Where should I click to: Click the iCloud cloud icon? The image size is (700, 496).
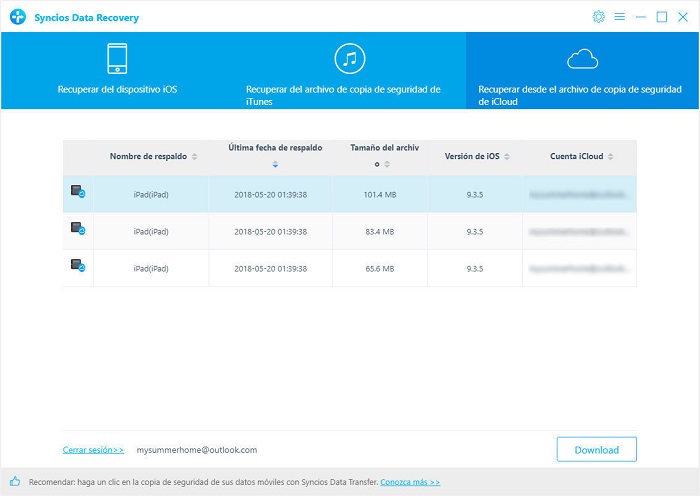[582, 59]
